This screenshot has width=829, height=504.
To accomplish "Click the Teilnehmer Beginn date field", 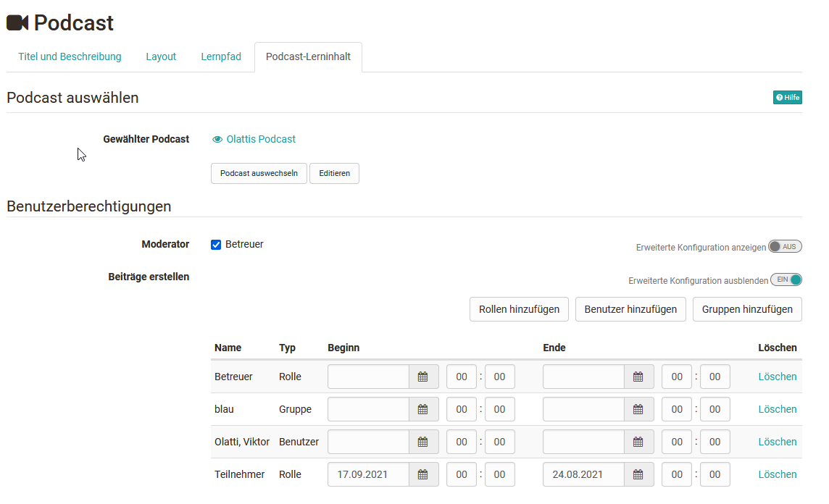I will click(x=368, y=474).
